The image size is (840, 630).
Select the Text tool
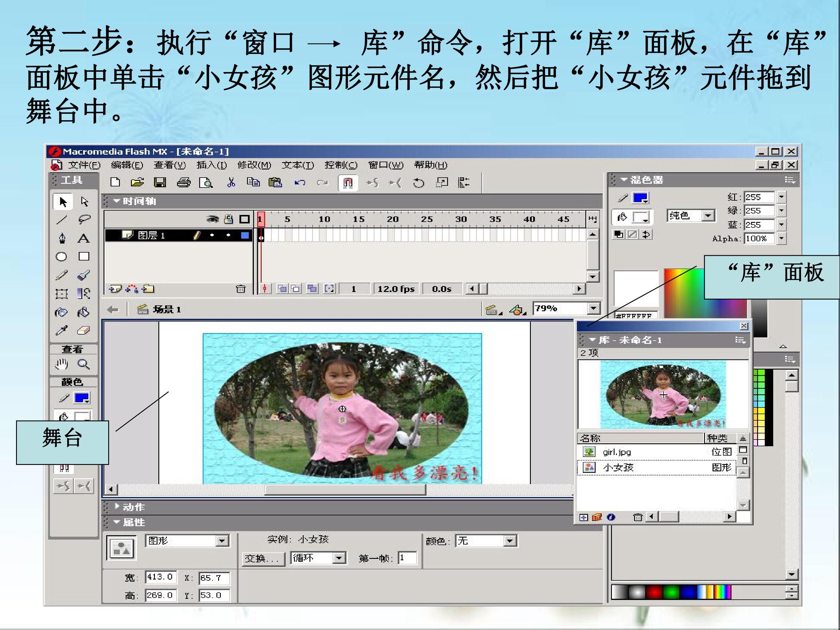click(x=83, y=238)
